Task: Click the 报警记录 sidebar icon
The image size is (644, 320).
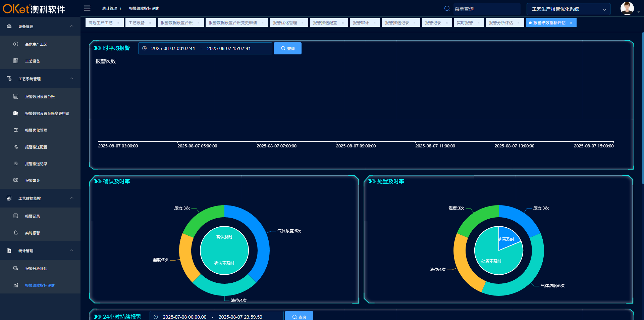Action: [16, 216]
